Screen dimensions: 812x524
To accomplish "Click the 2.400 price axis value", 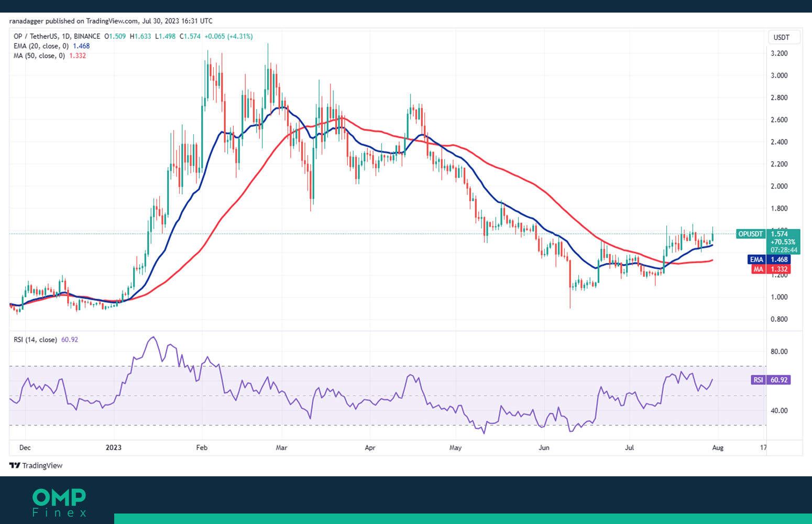I will click(779, 142).
